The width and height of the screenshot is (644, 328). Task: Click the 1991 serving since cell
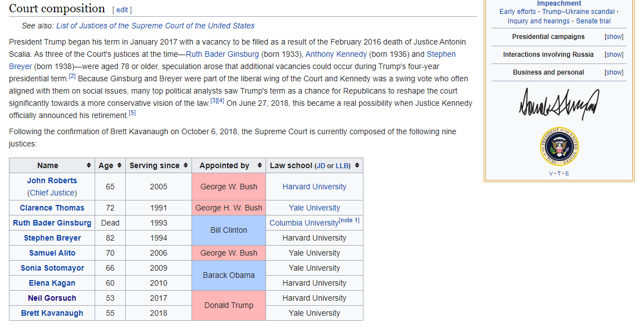[x=159, y=208]
